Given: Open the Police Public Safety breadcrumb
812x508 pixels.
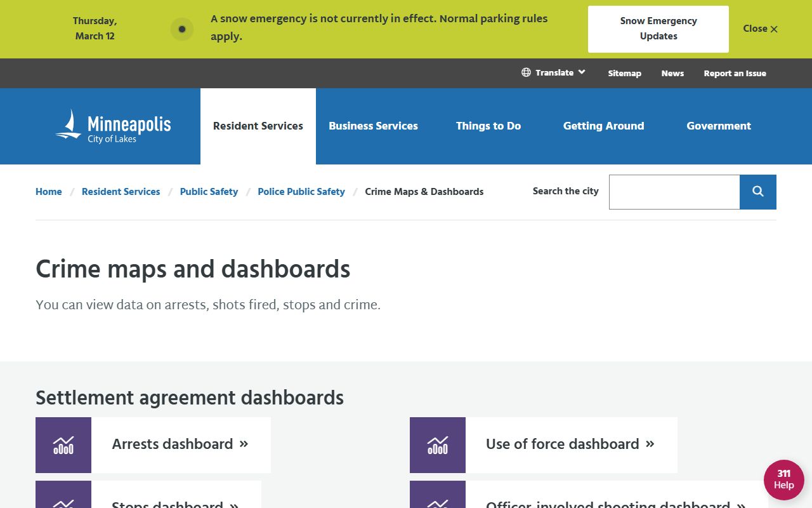Looking at the screenshot, I should (301, 192).
